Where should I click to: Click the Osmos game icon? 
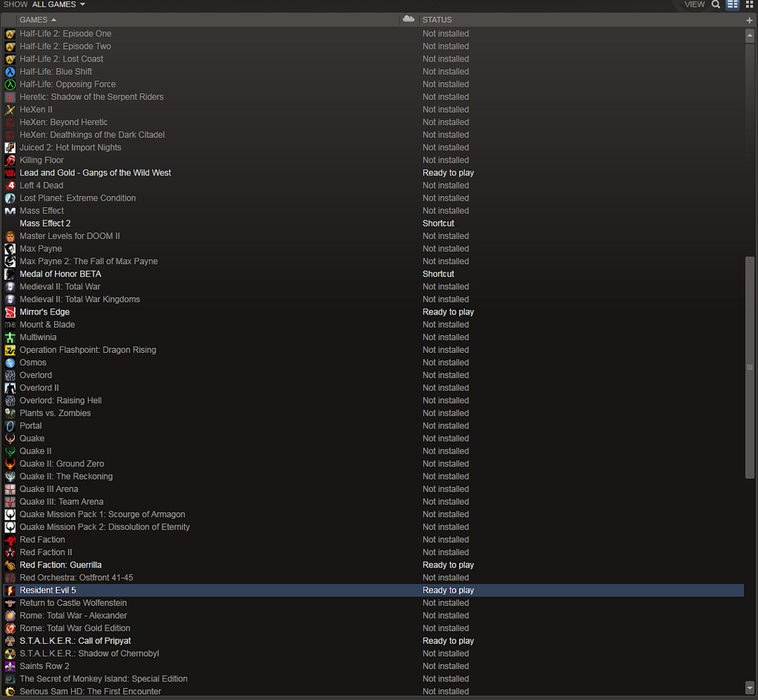(x=10, y=363)
